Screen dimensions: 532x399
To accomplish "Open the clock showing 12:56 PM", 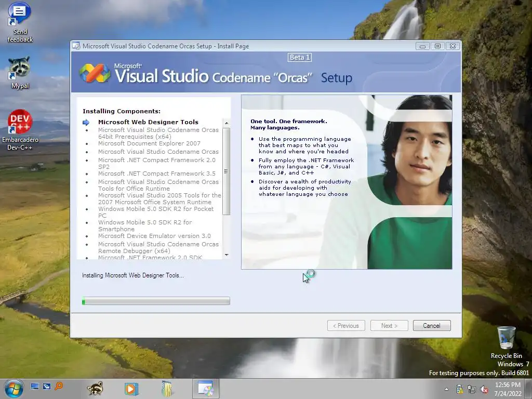I will pyautogui.click(x=508, y=389).
